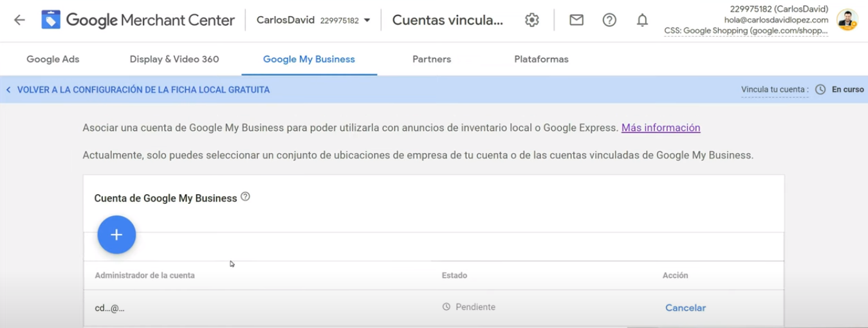Click the Estado column header
This screenshot has width=868, height=328.
[454, 275]
